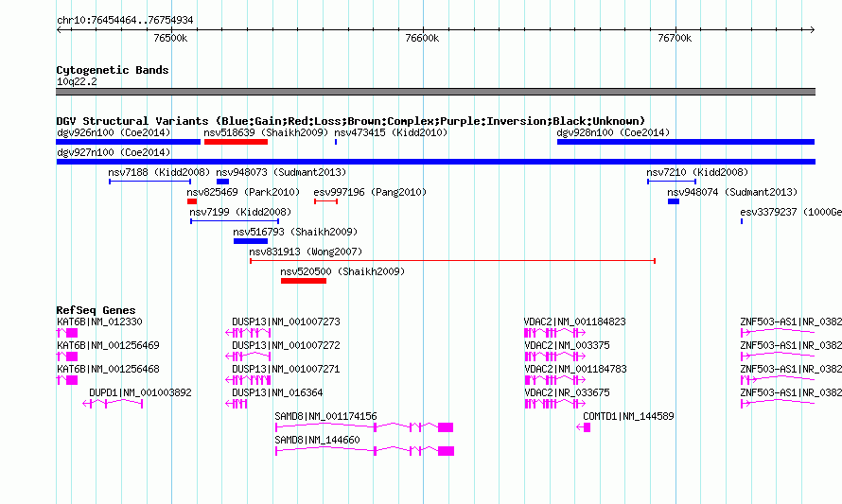The image size is (842, 504).
Task: Click the ruler's left arrow end
Action: [59, 30]
